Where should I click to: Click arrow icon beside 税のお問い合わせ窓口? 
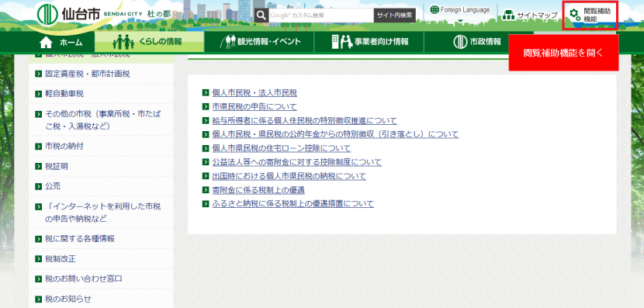[x=38, y=279]
